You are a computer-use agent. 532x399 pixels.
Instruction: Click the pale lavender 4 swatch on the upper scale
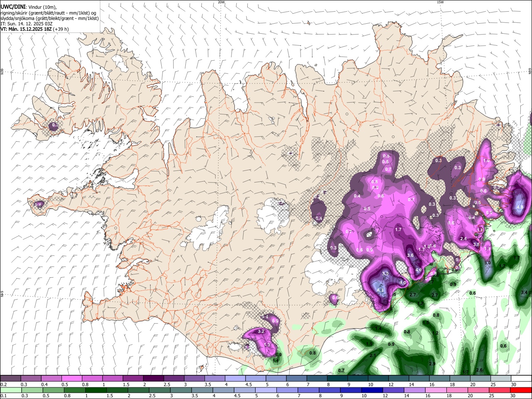(x=235, y=378)
